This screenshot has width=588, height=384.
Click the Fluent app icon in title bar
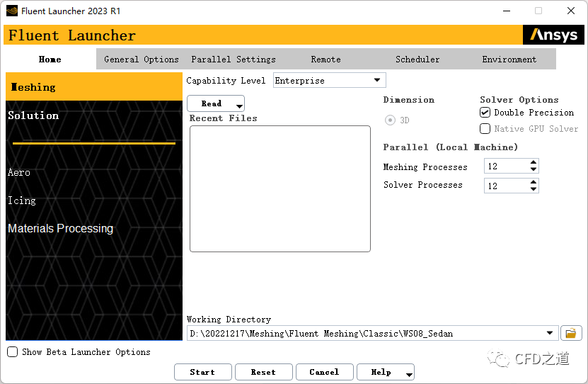11,11
